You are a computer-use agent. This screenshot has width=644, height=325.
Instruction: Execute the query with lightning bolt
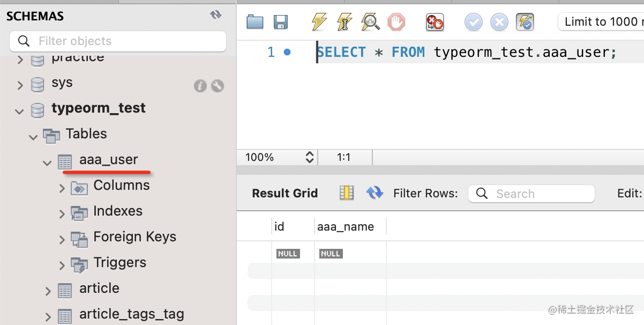319,22
